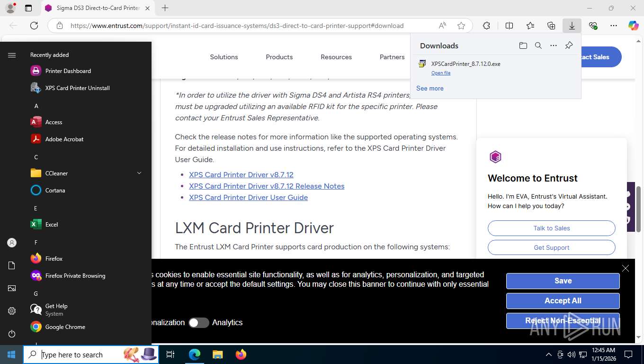Click the page vertical scrollbar thumb
Image resolution: width=644 pixels, height=364 pixels.
[x=638, y=209]
